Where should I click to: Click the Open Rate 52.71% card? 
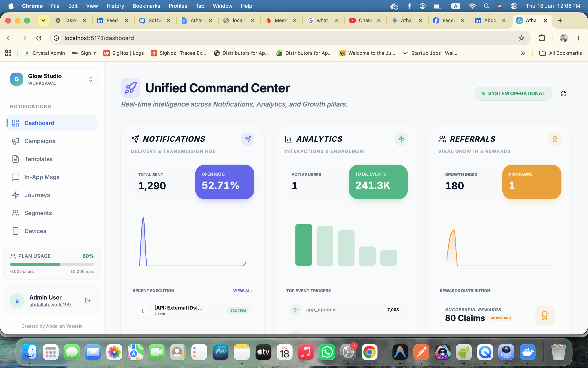[x=225, y=182]
